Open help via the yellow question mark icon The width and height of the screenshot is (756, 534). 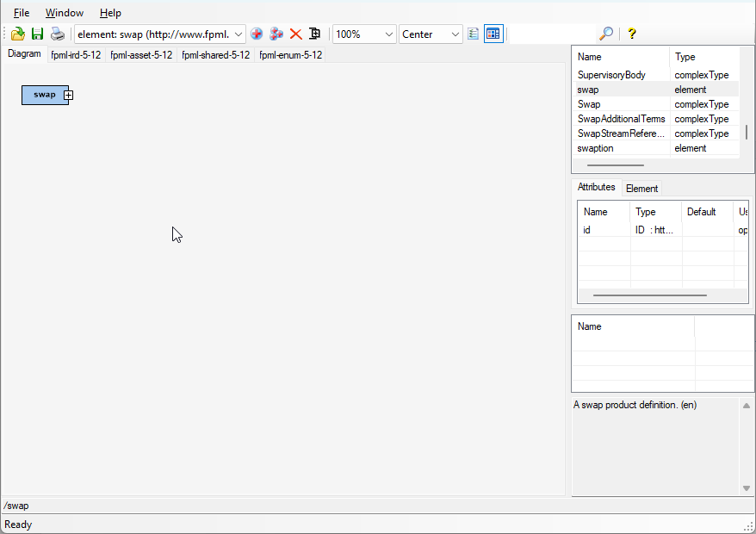[630, 34]
